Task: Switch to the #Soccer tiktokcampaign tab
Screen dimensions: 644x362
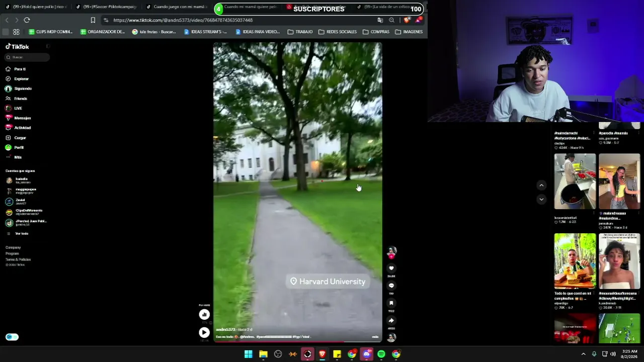Action: pos(106,7)
